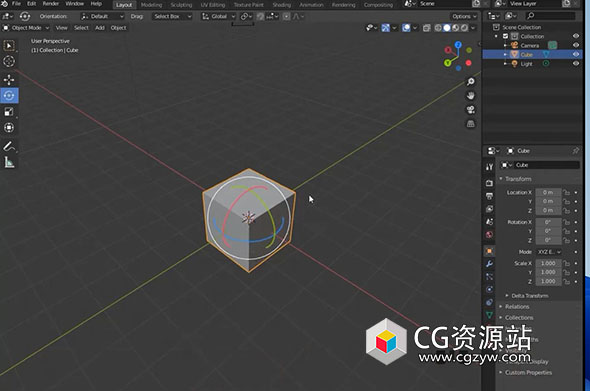This screenshot has height=391, width=590.
Task: Lock the Scale Z value
Action: pos(566,281)
